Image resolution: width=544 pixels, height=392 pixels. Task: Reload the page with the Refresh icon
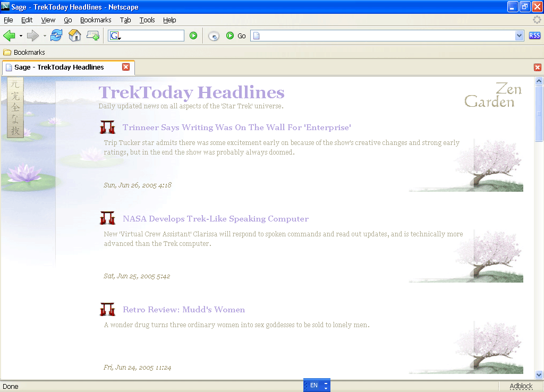click(56, 36)
